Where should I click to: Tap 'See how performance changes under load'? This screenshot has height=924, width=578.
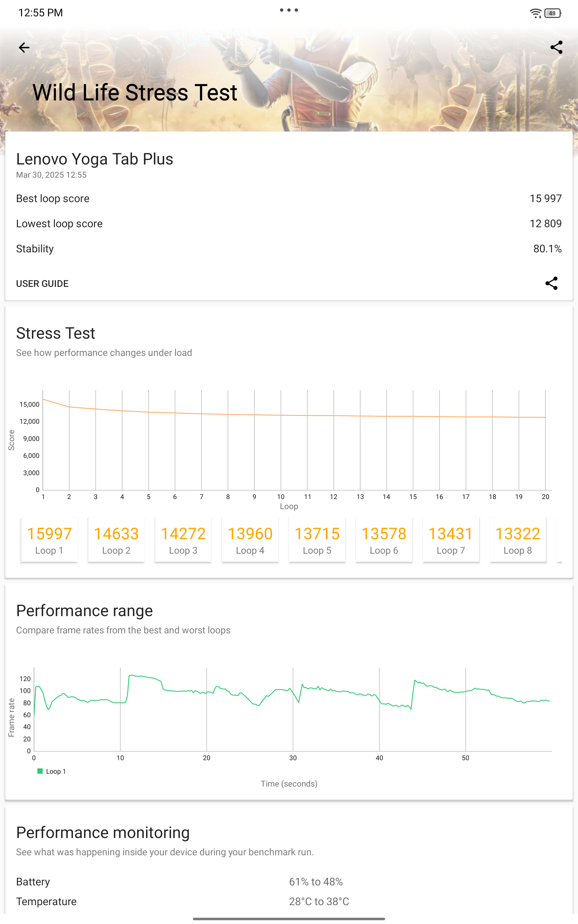[104, 353]
